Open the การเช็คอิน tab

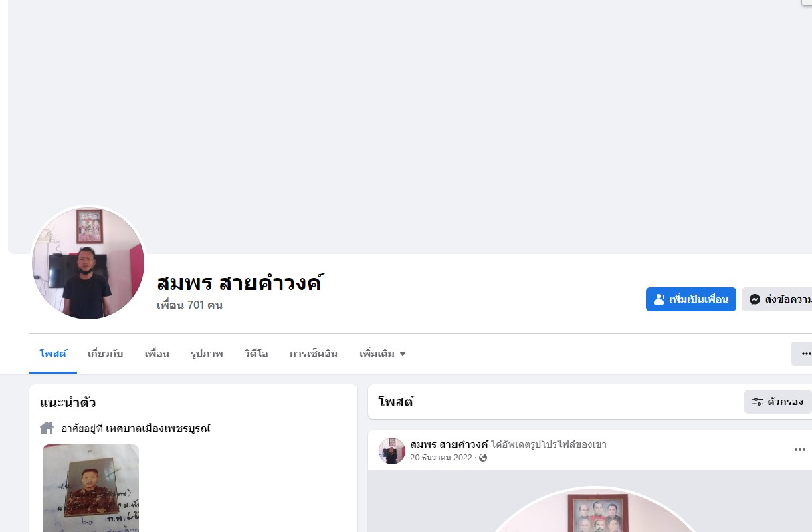coord(314,354)
